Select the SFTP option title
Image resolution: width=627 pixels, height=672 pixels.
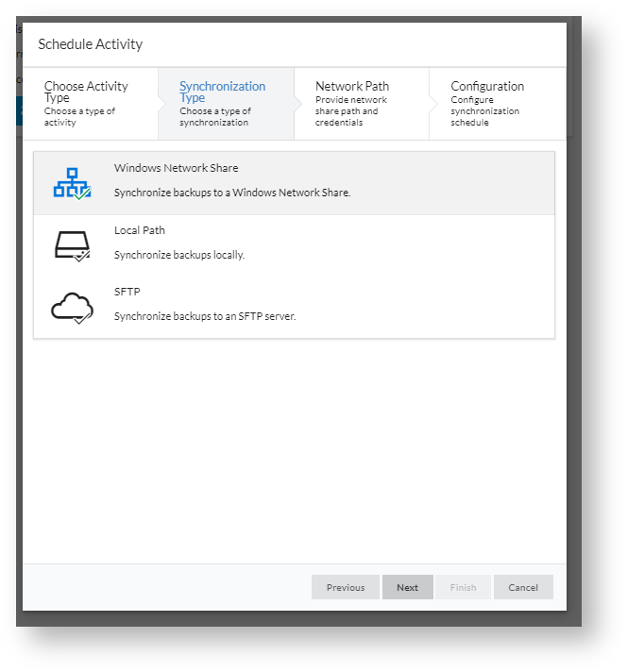127,292
